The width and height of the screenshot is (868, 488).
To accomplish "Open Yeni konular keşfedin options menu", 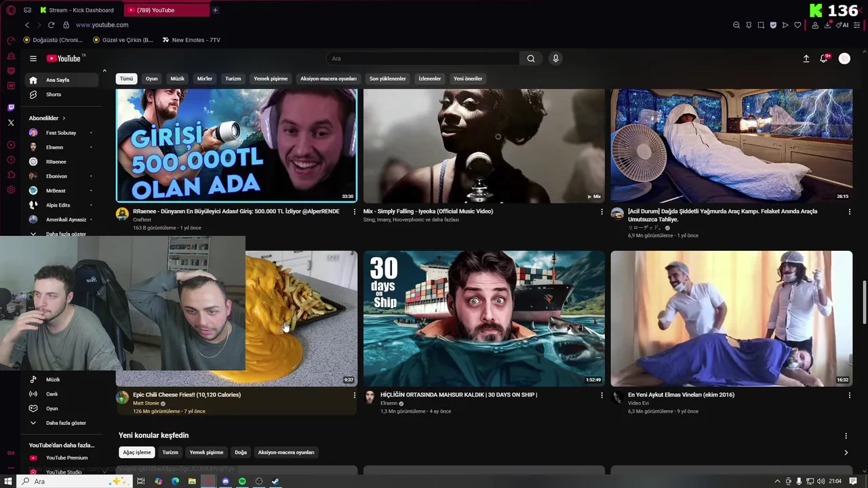I will pyautogui.click(x=846, y=436).
